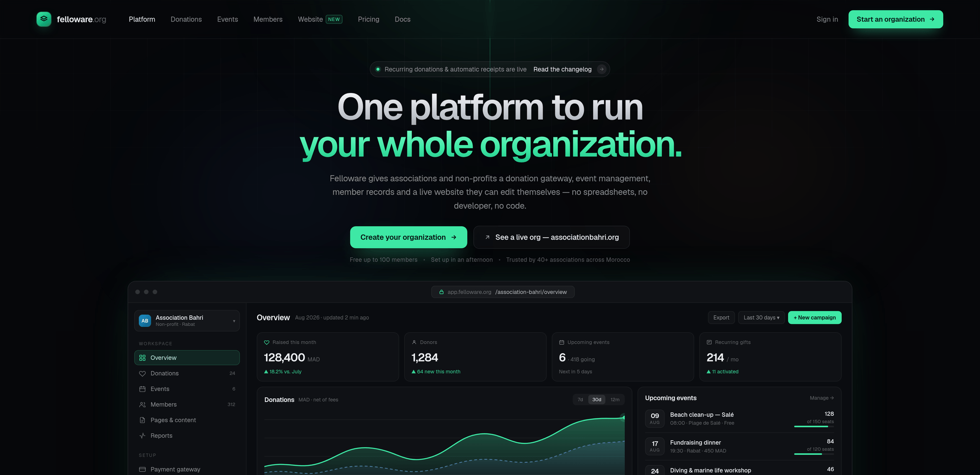Screen dimensions: 980x475
Task: Click the Export button
Action: [721, 318]
